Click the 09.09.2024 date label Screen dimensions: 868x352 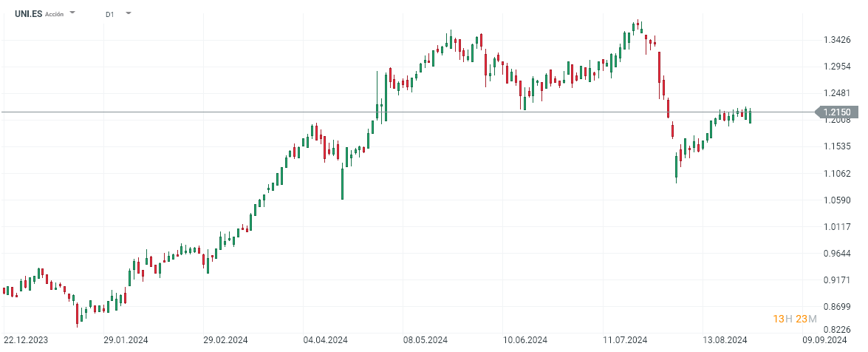(x=824, y=340)
